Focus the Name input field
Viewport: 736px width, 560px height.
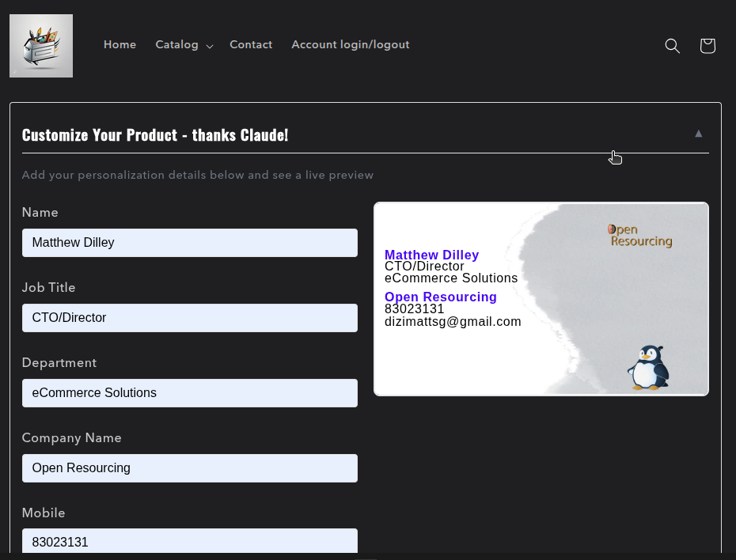[190, 243]
